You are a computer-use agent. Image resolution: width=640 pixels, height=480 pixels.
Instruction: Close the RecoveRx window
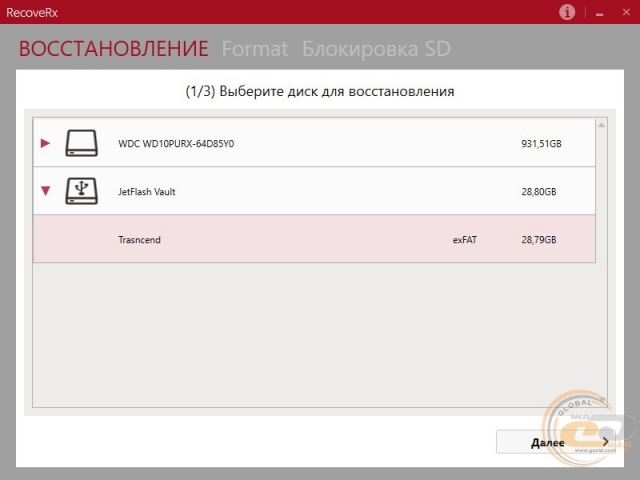(x=626, y=12)
